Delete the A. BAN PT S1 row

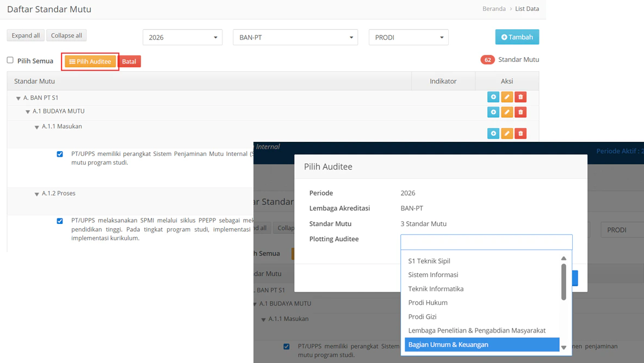[521, 97]
